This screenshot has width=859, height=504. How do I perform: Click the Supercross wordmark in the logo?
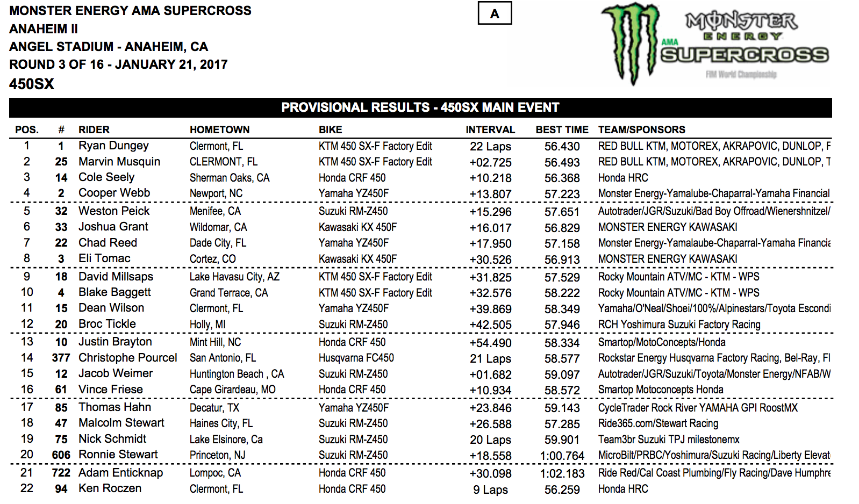coord(745,55)
